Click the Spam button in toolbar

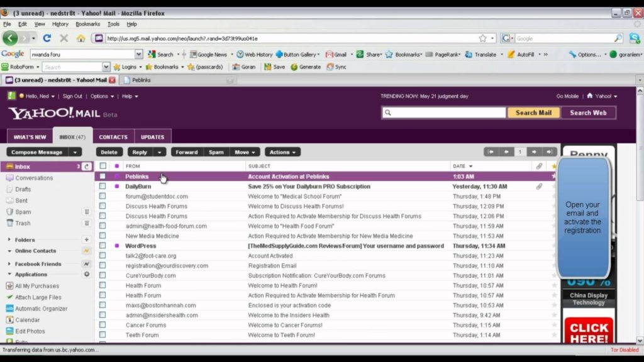pos(216,152)
